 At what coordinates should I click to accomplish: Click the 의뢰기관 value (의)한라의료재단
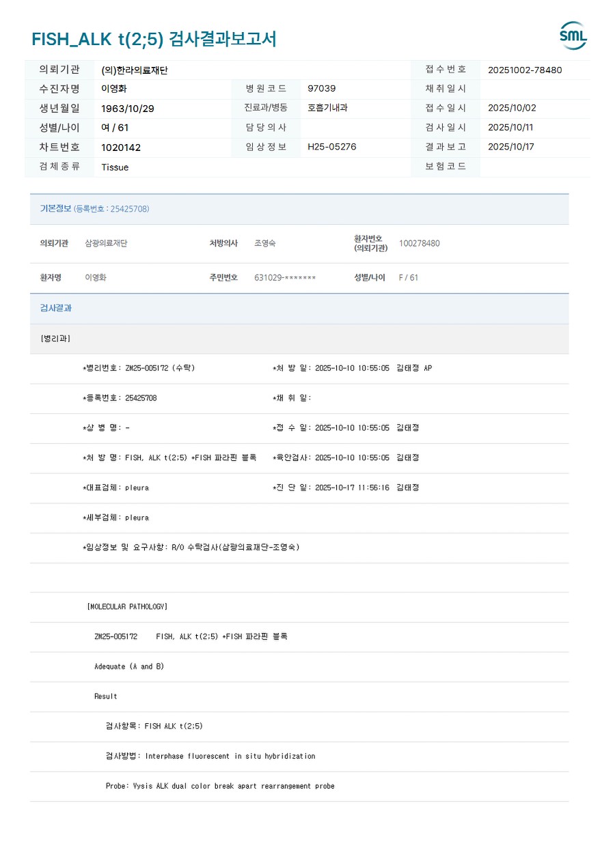(135, 70)
